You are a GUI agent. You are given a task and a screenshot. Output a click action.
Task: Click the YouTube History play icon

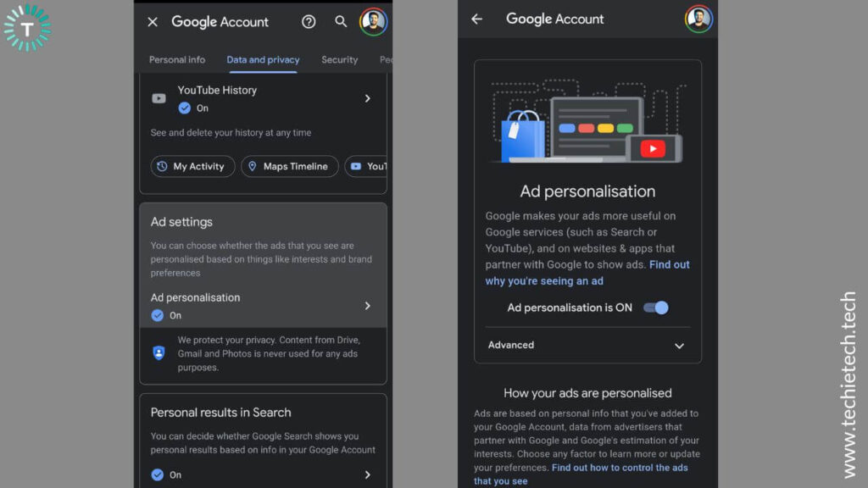click(159, 98)
